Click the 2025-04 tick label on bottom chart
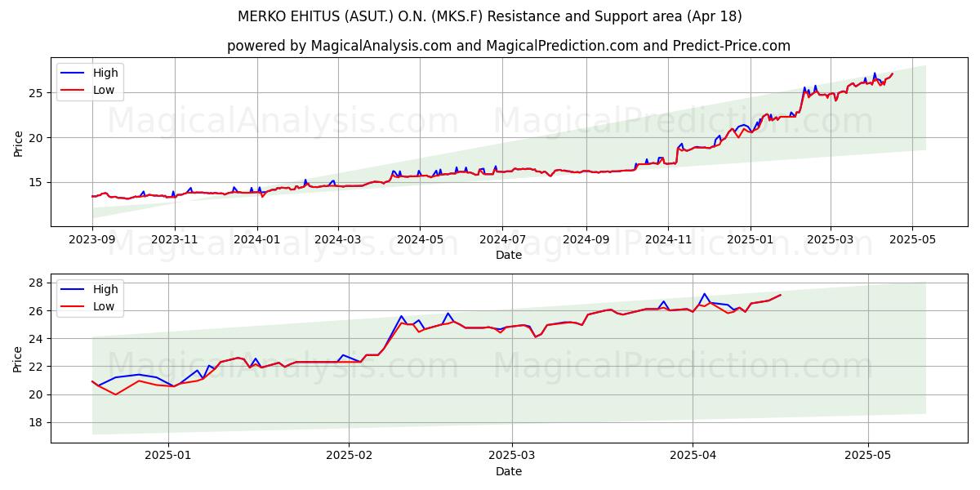This screenshot has height=490, width=980. coord(693,457)
